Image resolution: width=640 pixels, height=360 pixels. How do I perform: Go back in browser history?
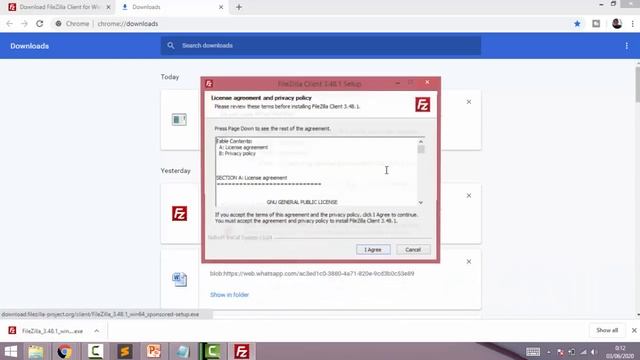(x=9, y=24)
